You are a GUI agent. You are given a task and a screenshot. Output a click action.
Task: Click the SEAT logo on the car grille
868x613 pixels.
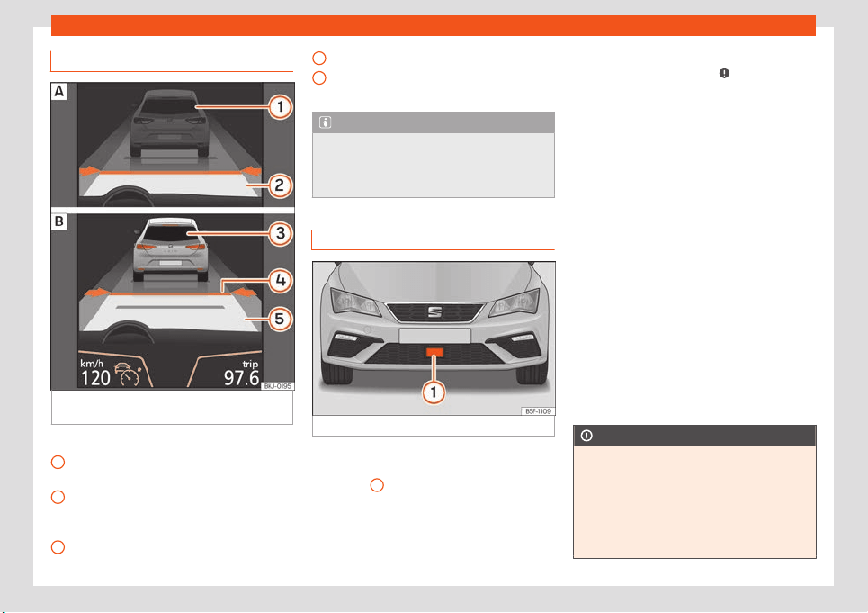coord(434,312)
